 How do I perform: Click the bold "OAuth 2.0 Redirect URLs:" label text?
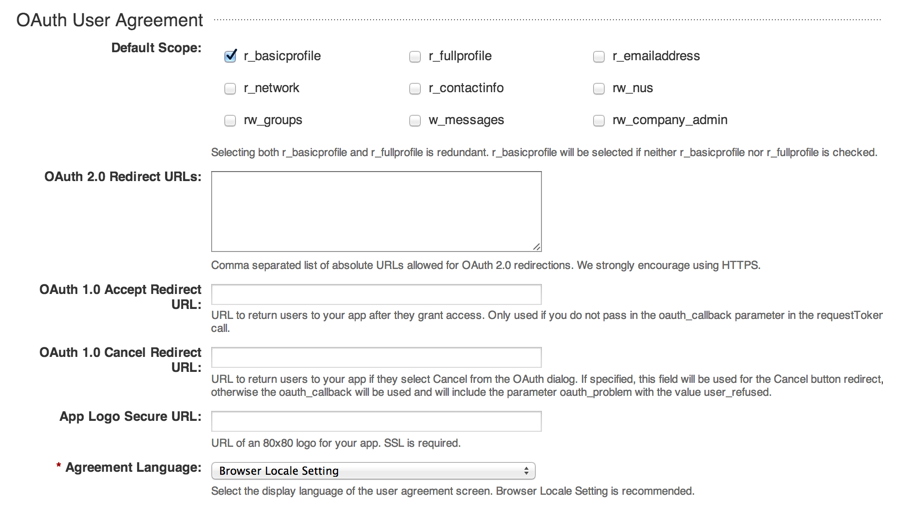point(123,177)
